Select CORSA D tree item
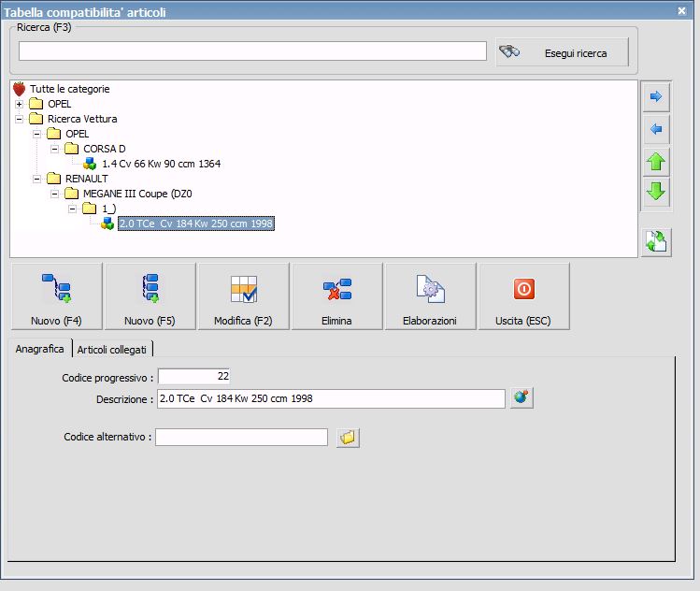Image resolution: width=700 pixels, height=591 pixels. pyautogui.click(x=105, y=149)
